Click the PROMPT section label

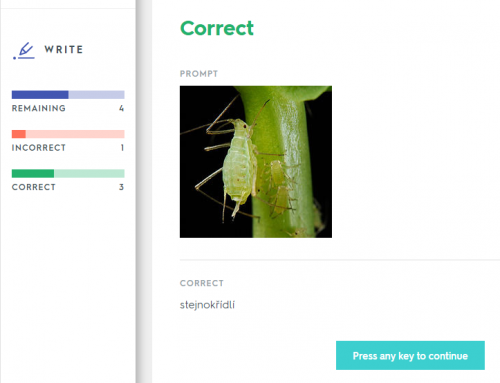click(199, 74)
